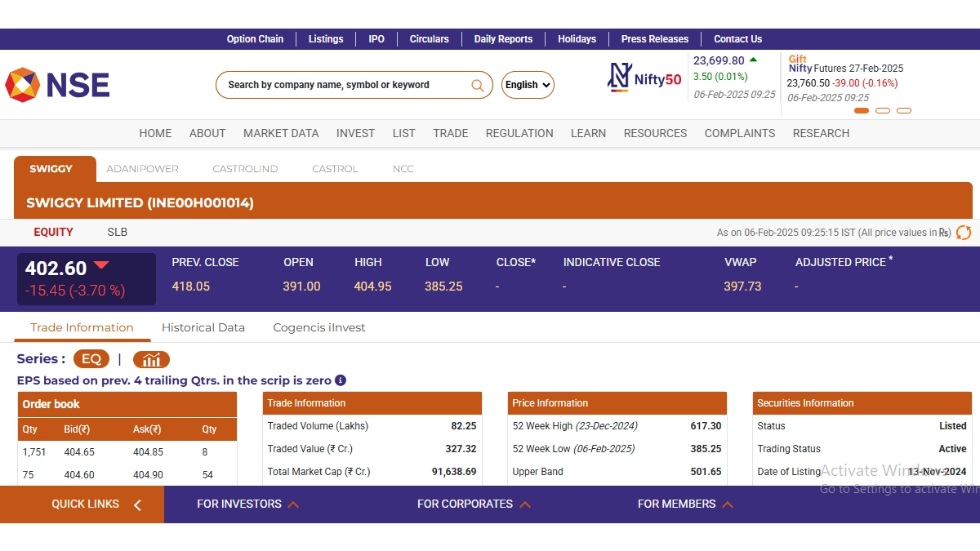This screenshot has width=980, height=551.
Task: Click the search magnifier icon
Action: pyautogui.click(x=478, y=85)
